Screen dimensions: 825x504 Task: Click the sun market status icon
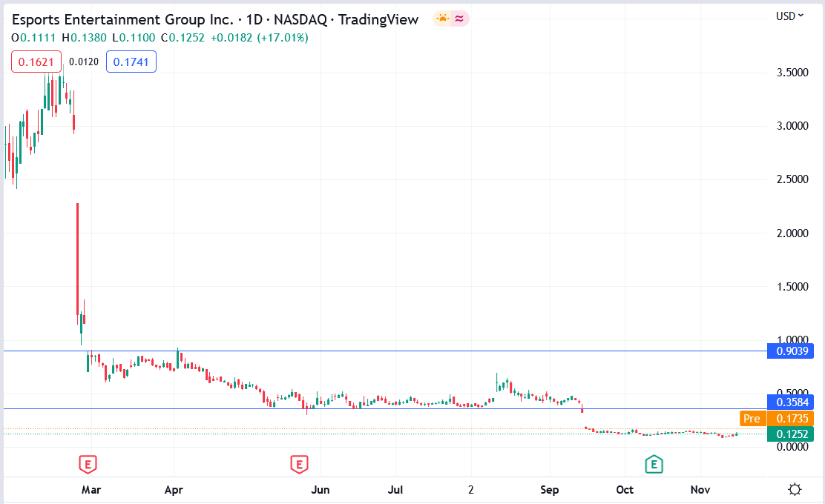443,19
